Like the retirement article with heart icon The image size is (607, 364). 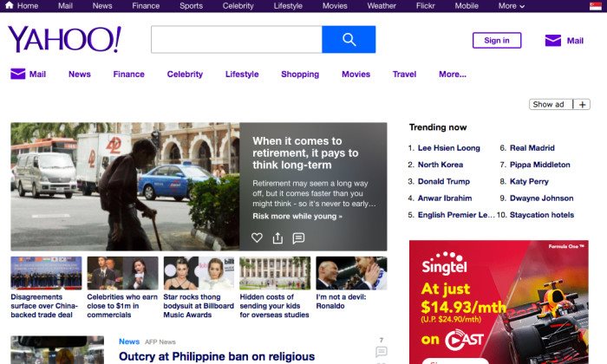257,238
